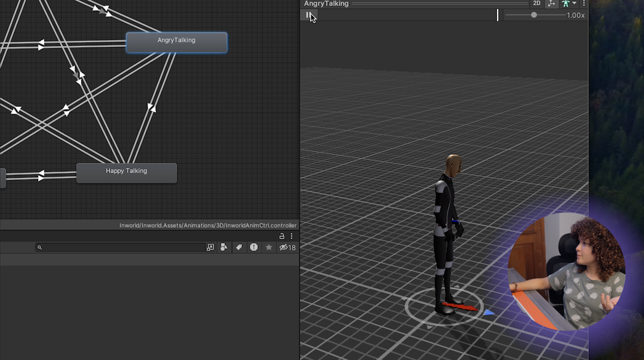
Task: Pause the AngryTalking animation preview
Action: pyautogui.click(x=308, y=15)
